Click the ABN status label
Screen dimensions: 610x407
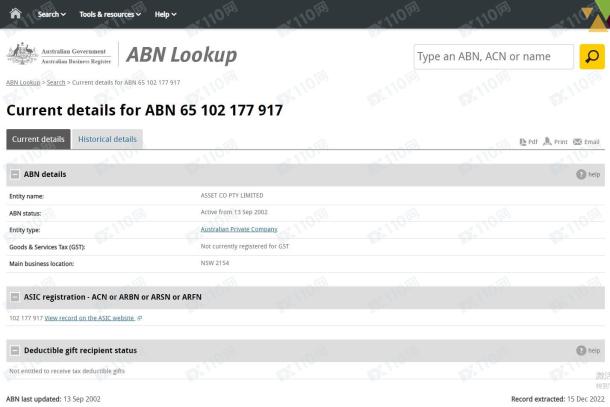tap(25, 213)
